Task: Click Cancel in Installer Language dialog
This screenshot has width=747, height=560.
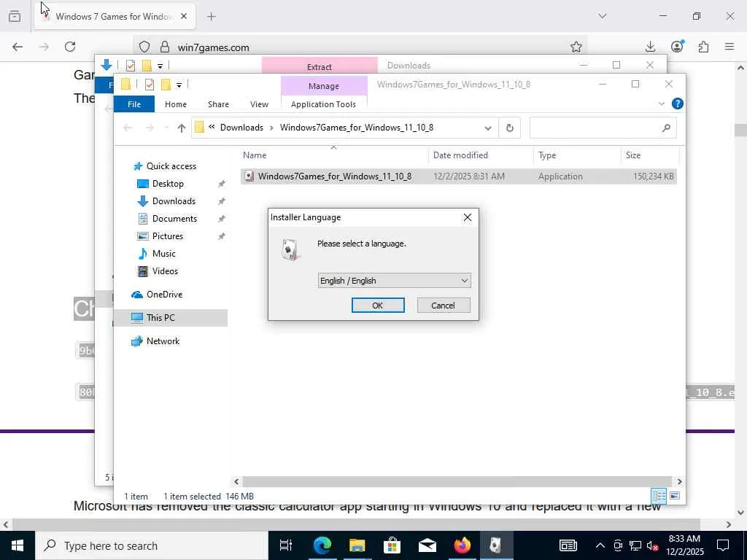Action: tap(443, 306)
